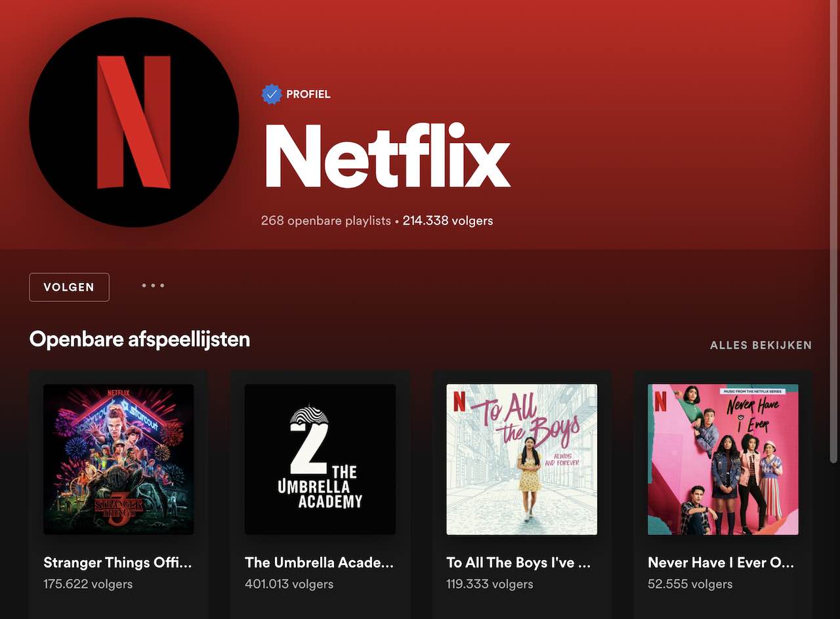Click the Netflix profile picture
The image size is (840, 619).
pos(134,122)
